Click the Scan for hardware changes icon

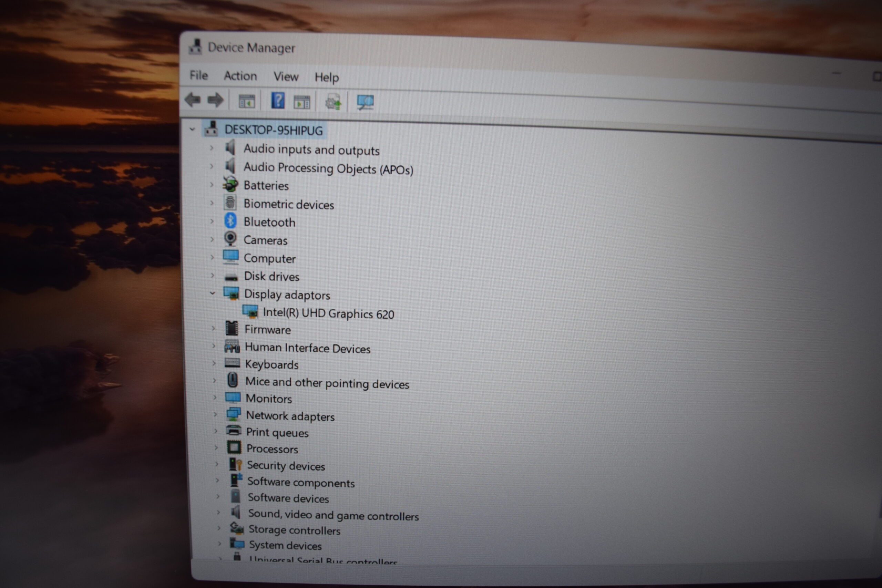pos(365,102)
